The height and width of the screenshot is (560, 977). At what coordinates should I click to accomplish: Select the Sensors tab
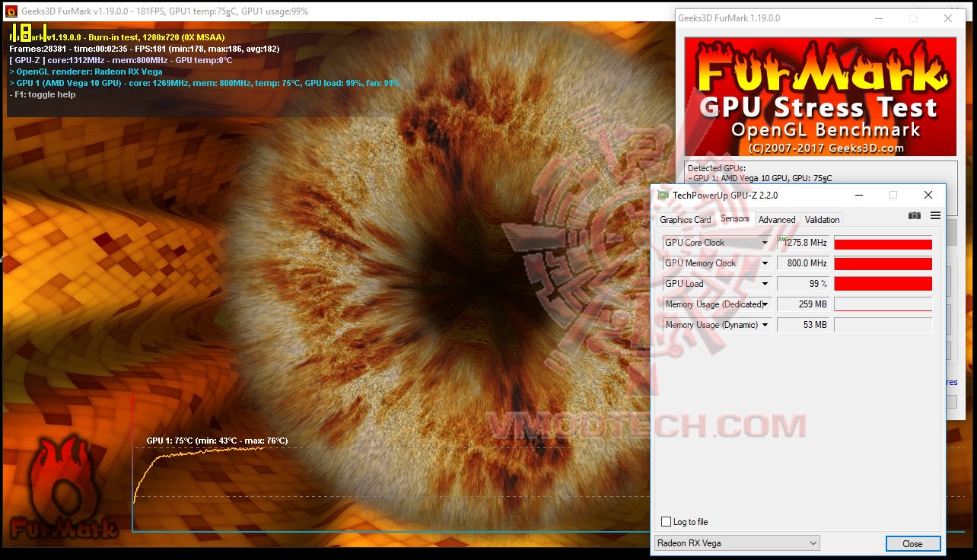[735, 219]
